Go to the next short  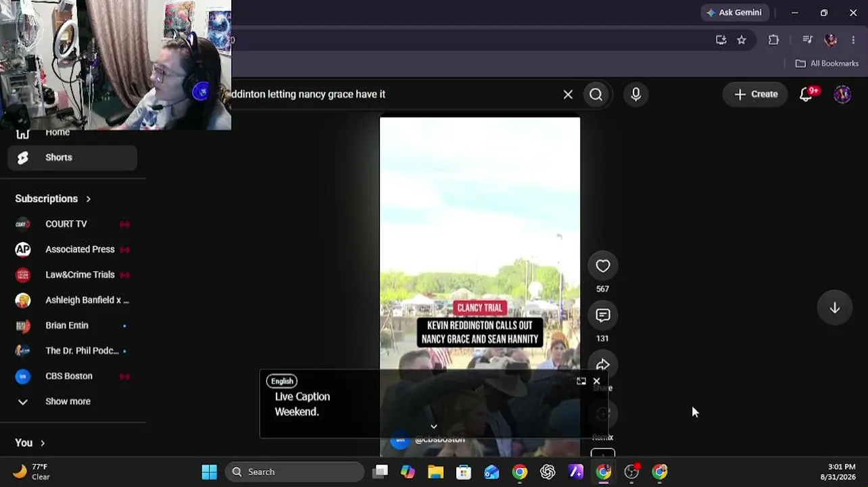[x=835, y=308]
